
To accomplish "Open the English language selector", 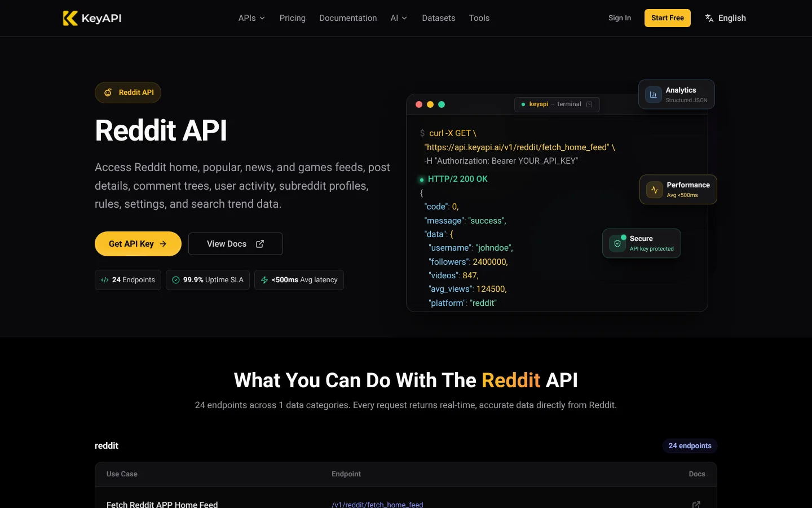I will (725, 18).
